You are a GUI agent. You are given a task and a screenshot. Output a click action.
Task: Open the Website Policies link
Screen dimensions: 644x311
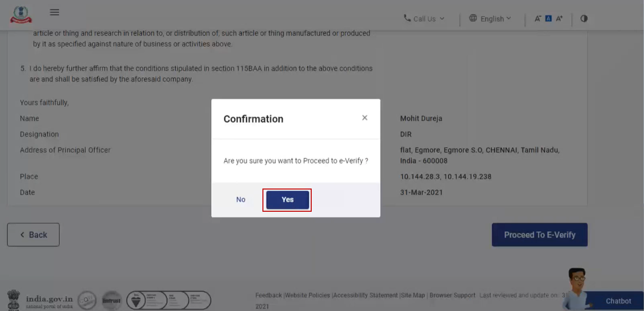point(307,295)
